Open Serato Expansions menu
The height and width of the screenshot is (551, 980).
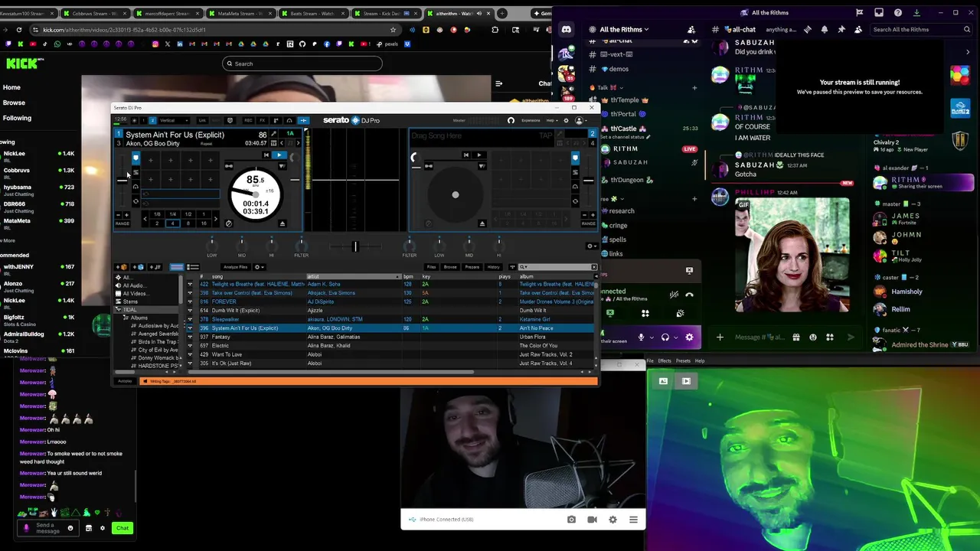[531, 120]
